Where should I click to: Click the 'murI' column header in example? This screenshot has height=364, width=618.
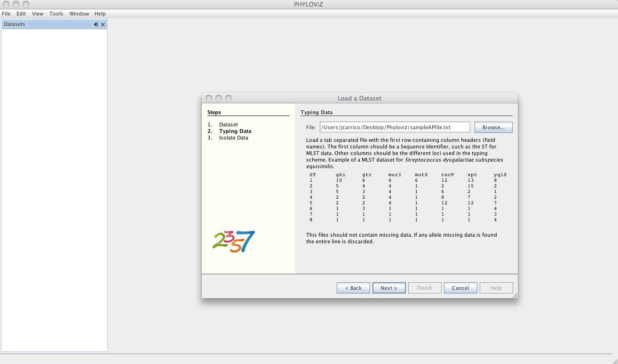click(x=395, y=175)
